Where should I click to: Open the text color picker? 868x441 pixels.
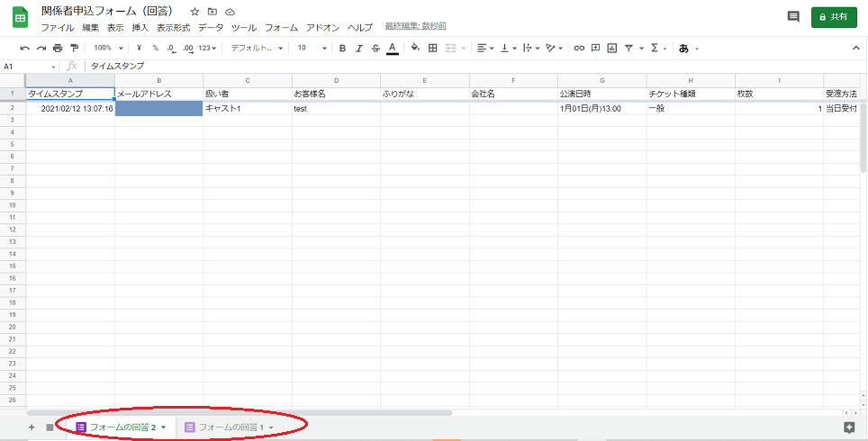(393, 48)
